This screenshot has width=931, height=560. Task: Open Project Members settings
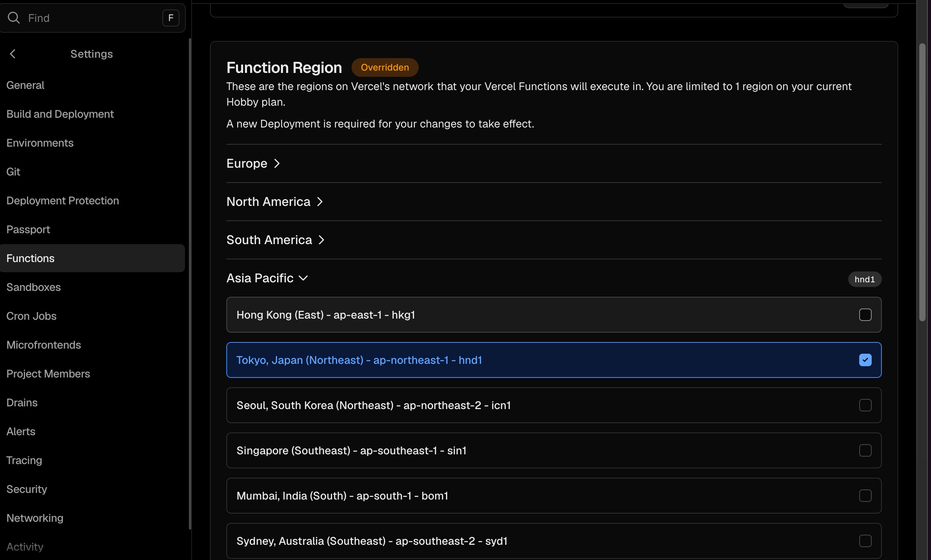click(48, 374)
